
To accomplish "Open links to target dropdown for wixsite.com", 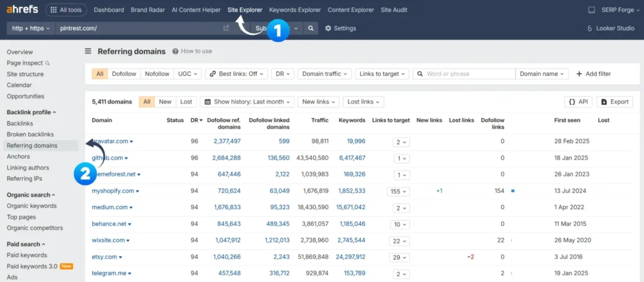I will coord(399,241).
